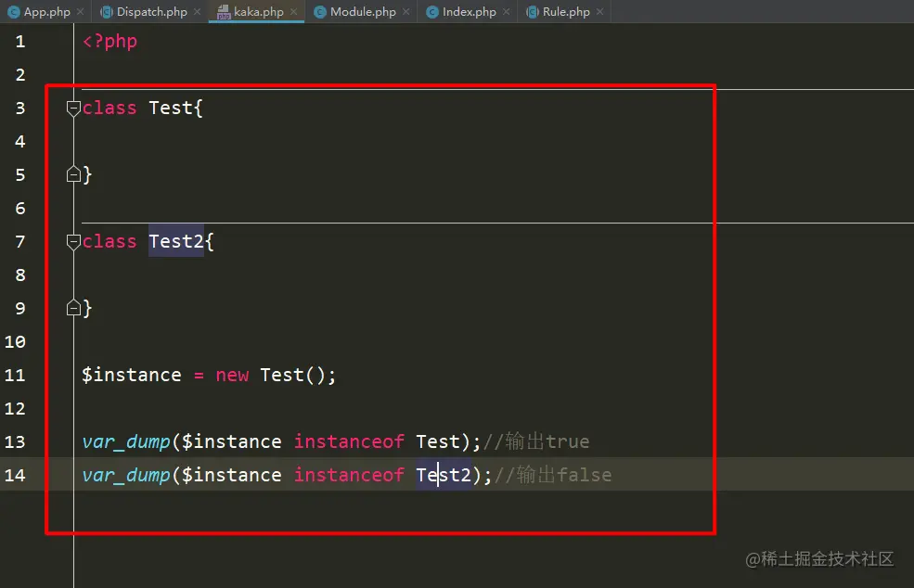The width and height of the screenshot is (914, 588).
Task: Click the Module.php class file icon
Action: coord(320,12)
